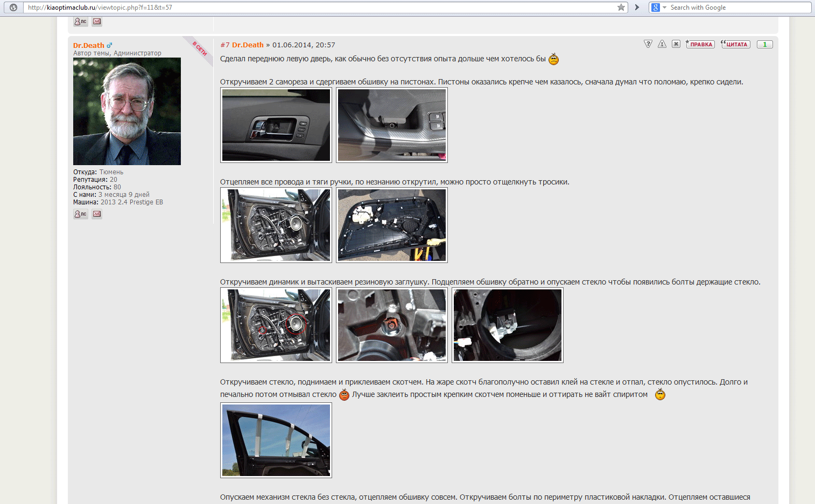This screenshot has width=815, height=504.
Task: Click the URL address bar
Action: (323, 8)
